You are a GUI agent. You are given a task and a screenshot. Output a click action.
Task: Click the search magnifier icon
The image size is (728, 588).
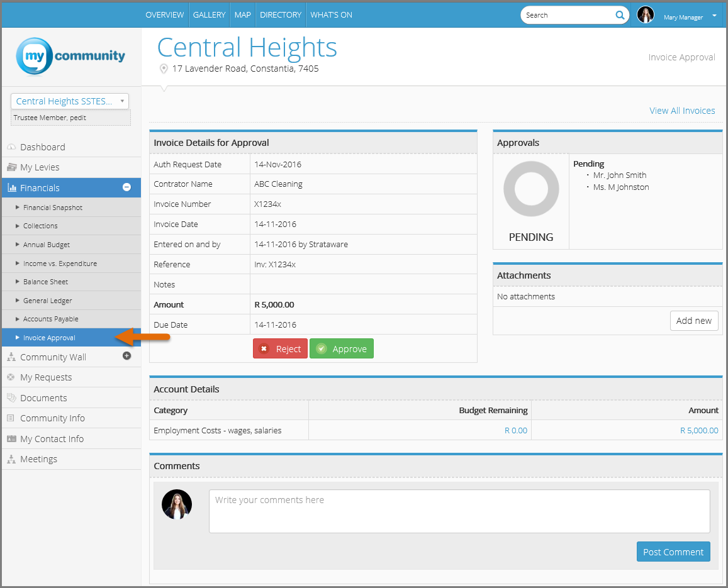(620, 15)
